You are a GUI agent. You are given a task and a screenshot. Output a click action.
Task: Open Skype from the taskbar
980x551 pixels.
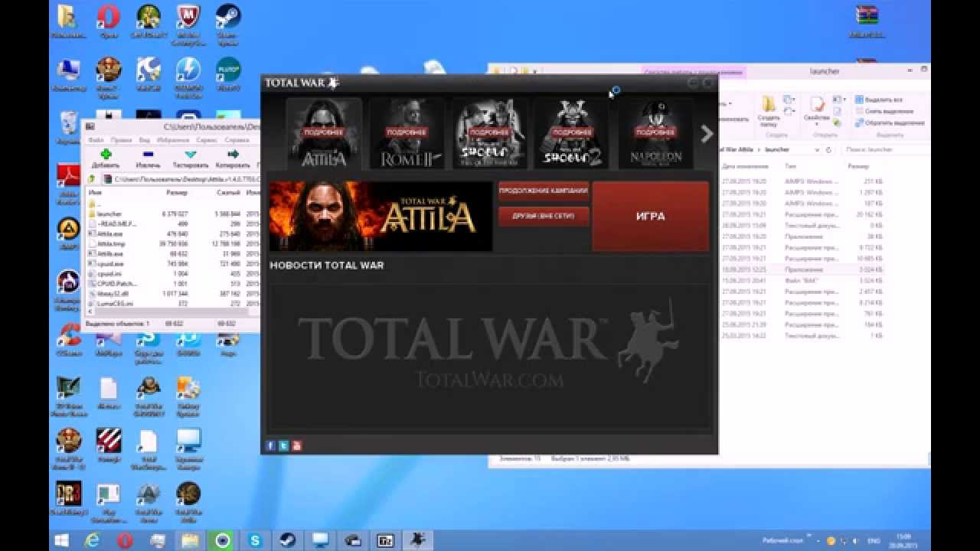[255, 540]
